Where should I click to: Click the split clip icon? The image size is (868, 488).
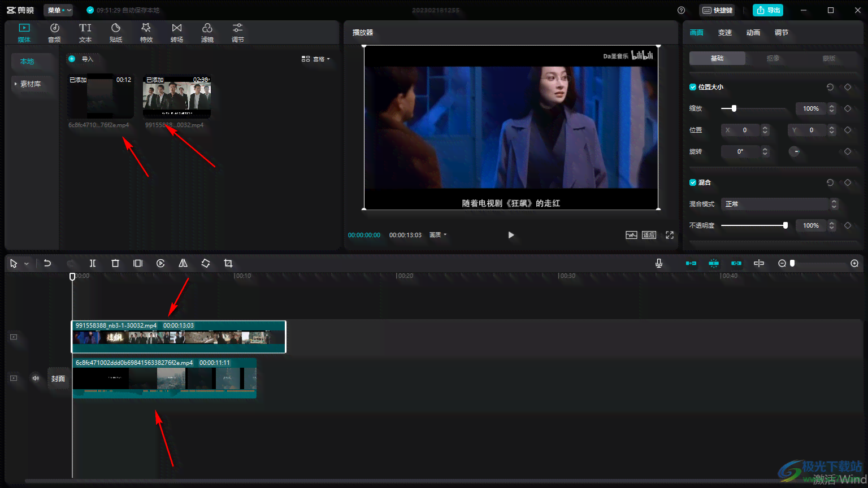click(x=93, y=263)
